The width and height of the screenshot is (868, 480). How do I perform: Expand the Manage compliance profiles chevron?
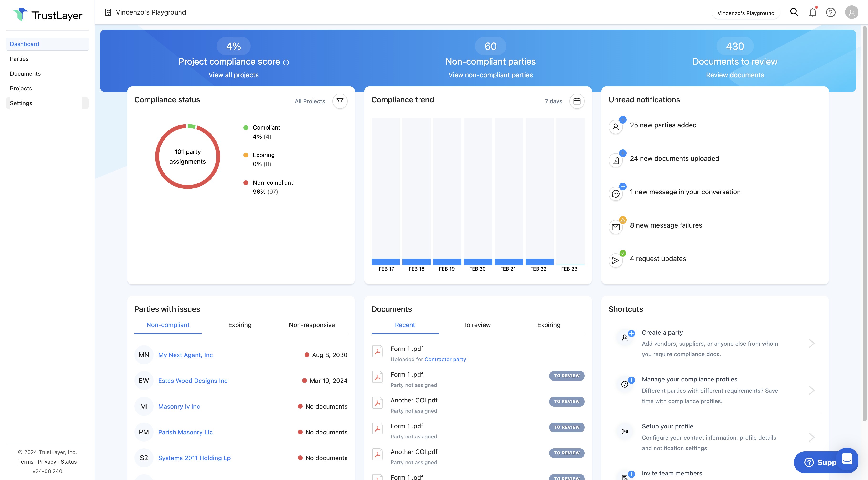coord(812,390)
